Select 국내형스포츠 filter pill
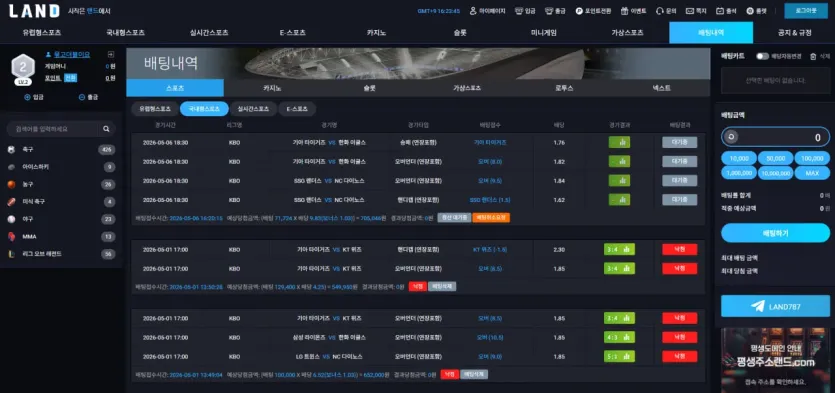This screenshot has height=393, width=835. click(204, 109)
